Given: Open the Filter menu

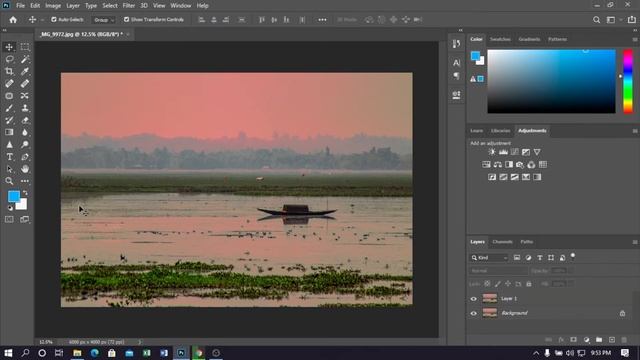Looking at the screenshot, I should pyautogui.click(x=129, y=6).
